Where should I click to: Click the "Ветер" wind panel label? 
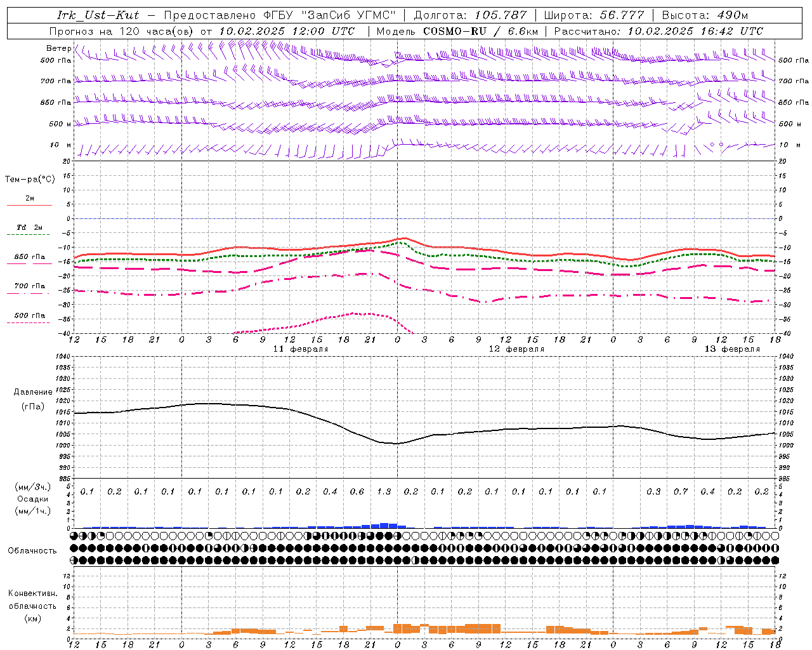(x=58, y=48)
